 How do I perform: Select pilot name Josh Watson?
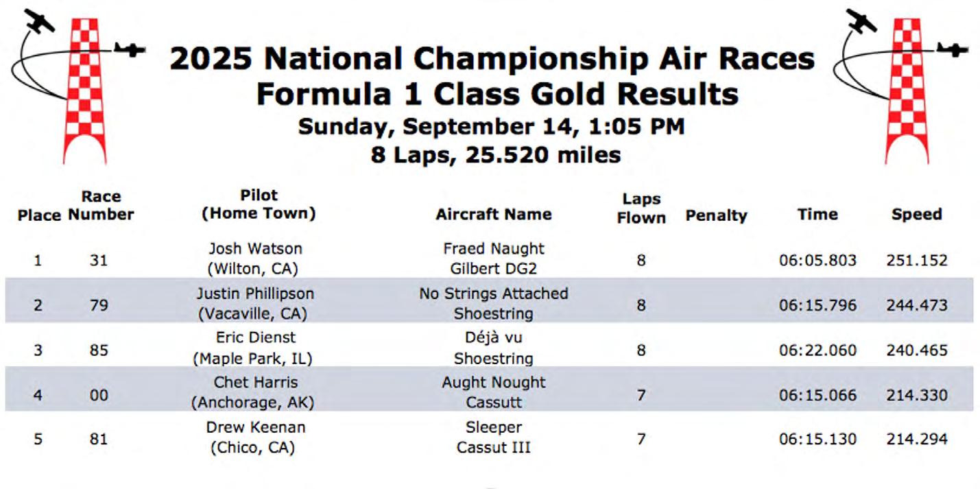(255, 249)
